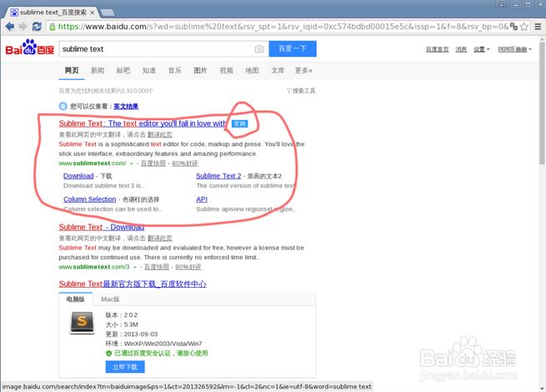
Task: Switch to the 地图 tab
Action: (252, 70)
